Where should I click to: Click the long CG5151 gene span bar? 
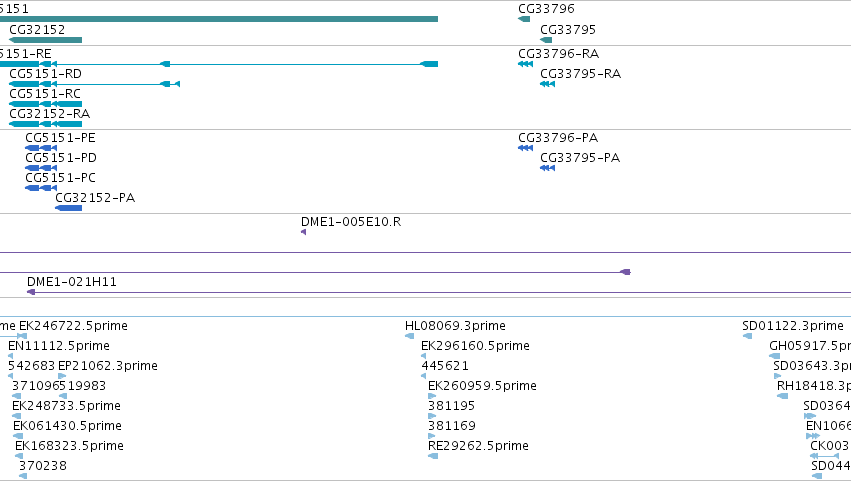point(219,19)
